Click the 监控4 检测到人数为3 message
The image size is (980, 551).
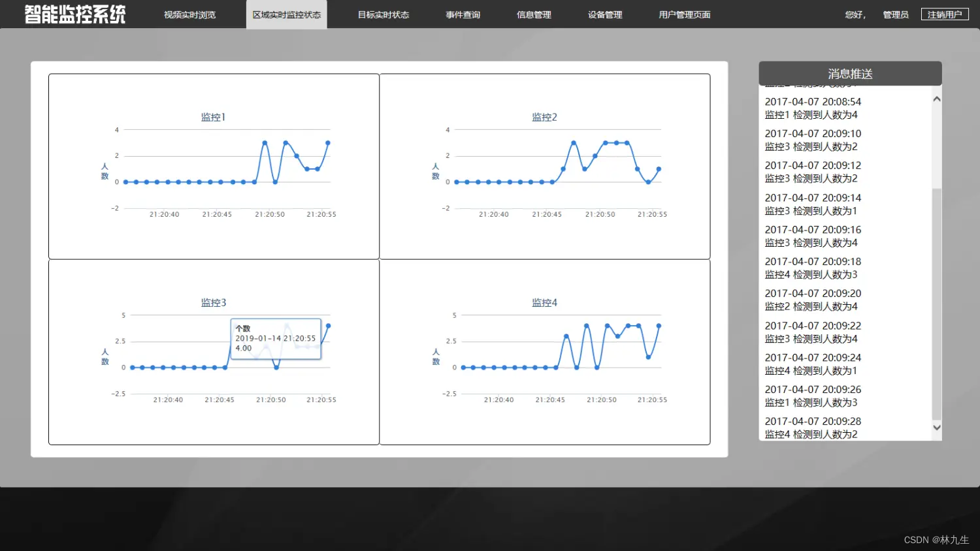[811, 275]
